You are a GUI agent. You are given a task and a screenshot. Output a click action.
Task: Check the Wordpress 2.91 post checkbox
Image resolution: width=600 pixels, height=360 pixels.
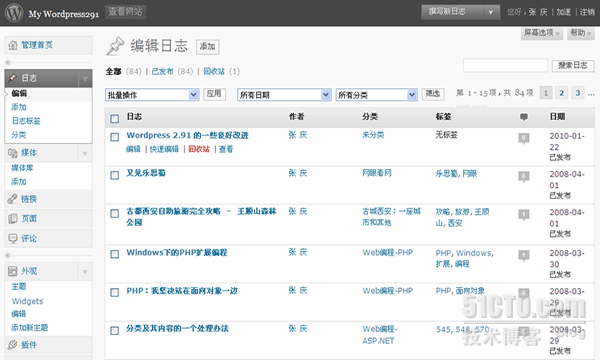[114, 137]
